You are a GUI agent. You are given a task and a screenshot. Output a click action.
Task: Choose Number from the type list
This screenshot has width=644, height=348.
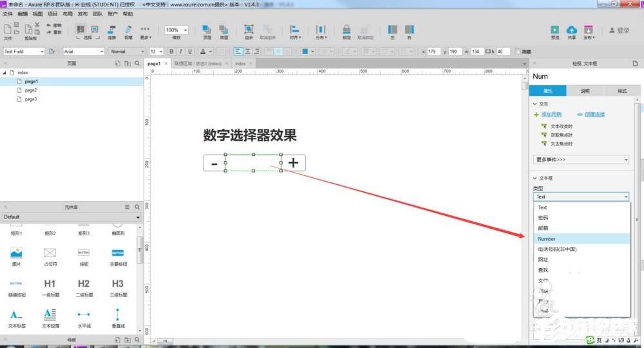click(x=547, y=239)
